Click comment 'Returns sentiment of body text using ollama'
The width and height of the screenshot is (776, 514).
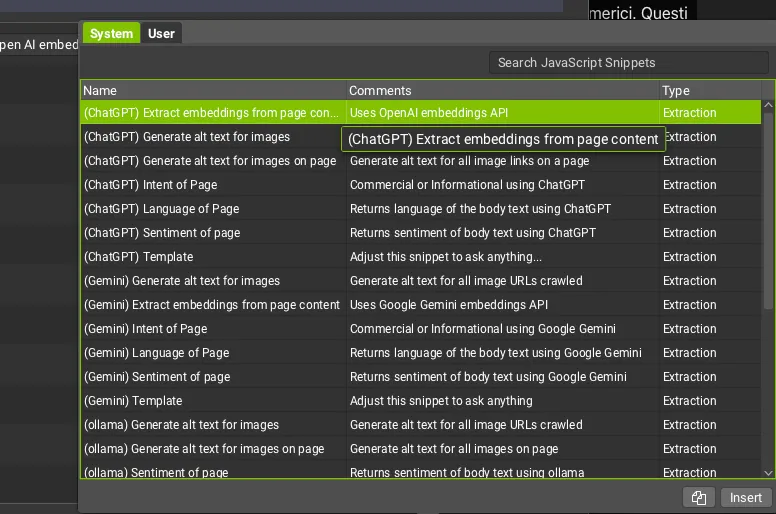coord(467,472)
